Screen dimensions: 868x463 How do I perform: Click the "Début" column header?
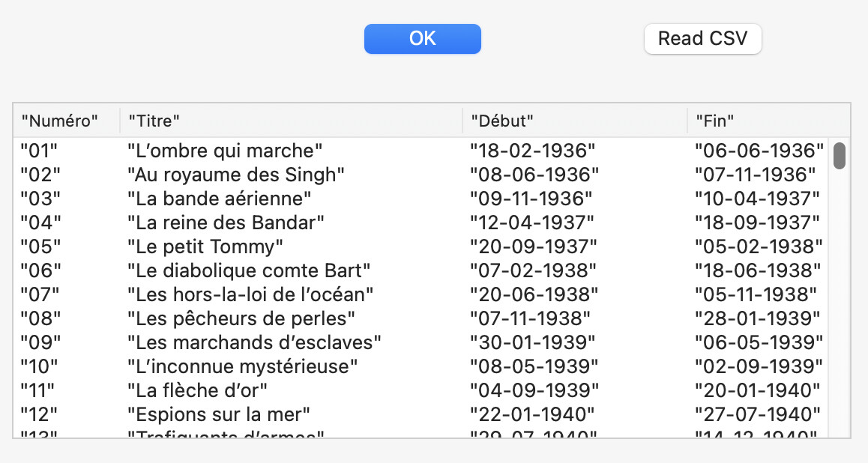pyautogui.click(x=501, y=120)
